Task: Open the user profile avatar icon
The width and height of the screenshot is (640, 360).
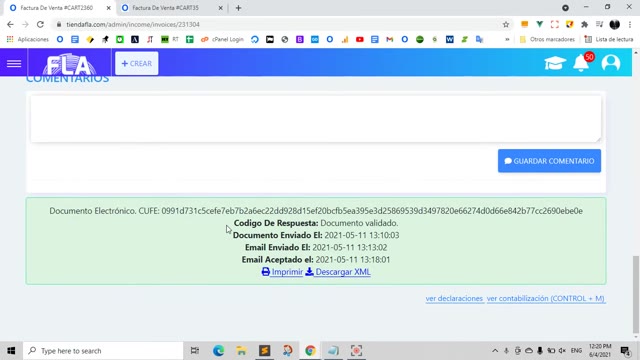Action: 611,63
